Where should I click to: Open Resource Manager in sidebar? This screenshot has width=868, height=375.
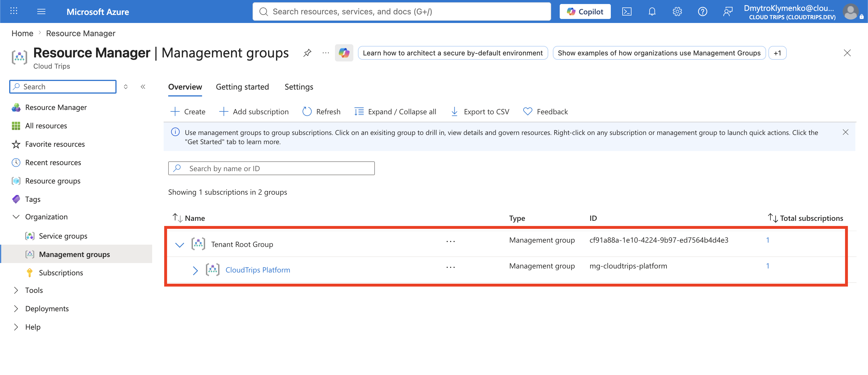coord(56,107)
